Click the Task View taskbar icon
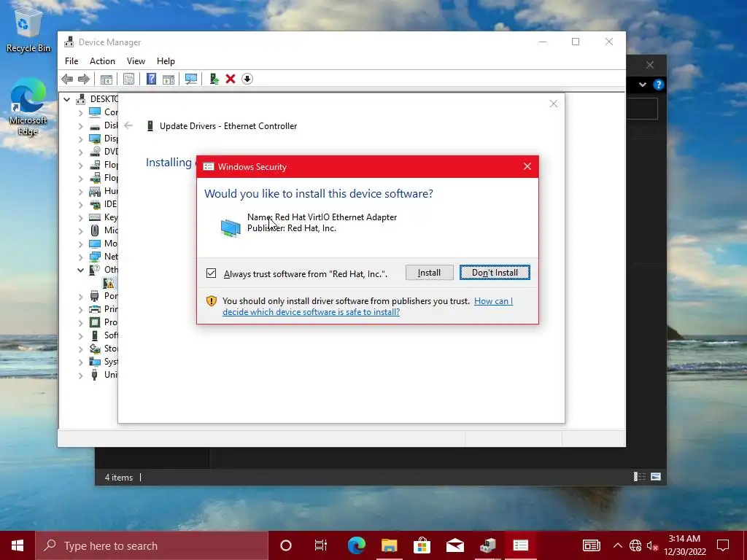Screen dimensions: 747x560 click(321, 545)
